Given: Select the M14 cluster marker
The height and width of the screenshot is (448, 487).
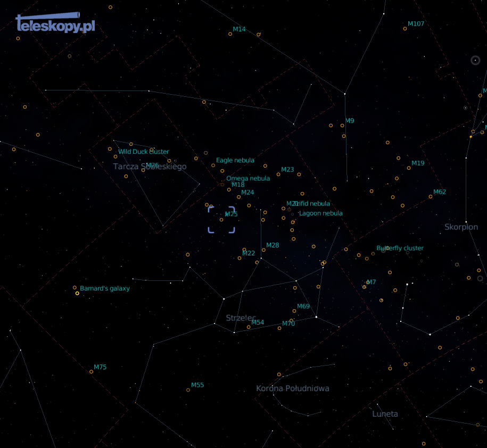Looking at the screenshot, I should pyautogui.click(x=230, y=34).
